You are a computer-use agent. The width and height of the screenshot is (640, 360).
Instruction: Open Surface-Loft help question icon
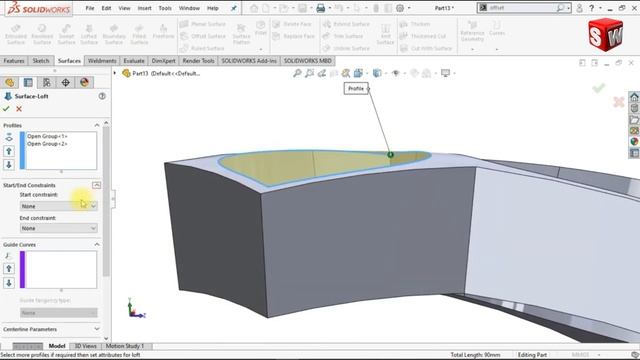click(x=102, y=96)
